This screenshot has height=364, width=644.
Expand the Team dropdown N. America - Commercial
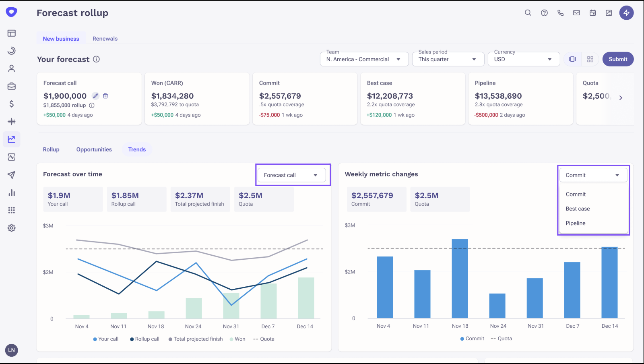364,59
